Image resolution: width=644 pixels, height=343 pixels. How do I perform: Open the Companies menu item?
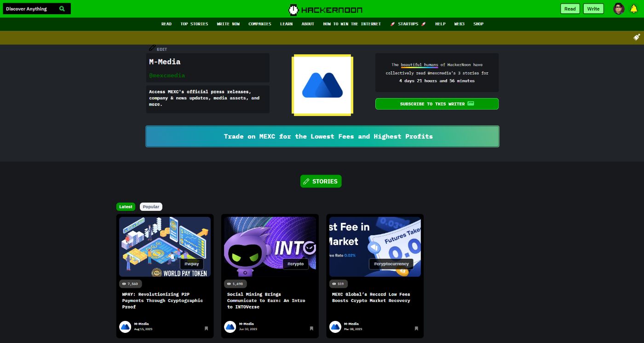[260, 24]
